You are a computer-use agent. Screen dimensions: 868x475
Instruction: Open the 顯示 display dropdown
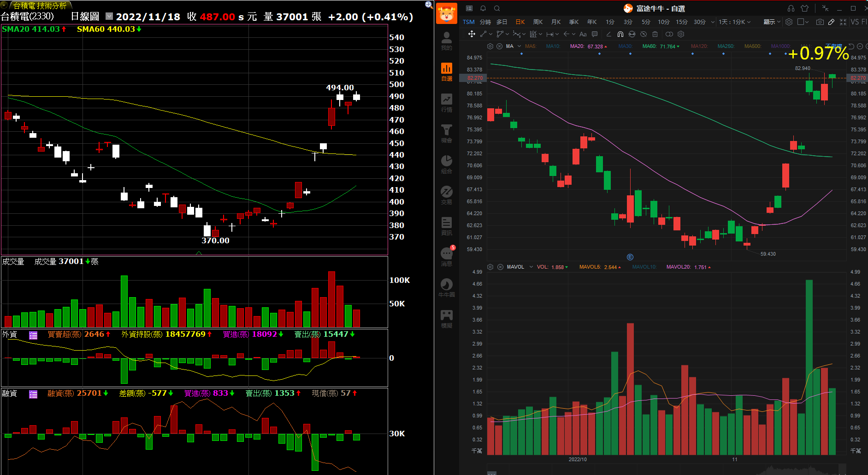[x=772, y=22]
